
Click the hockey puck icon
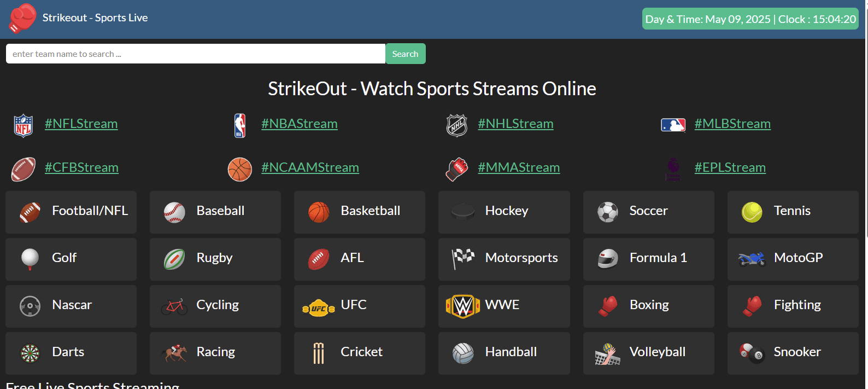(x=463, y=212)
